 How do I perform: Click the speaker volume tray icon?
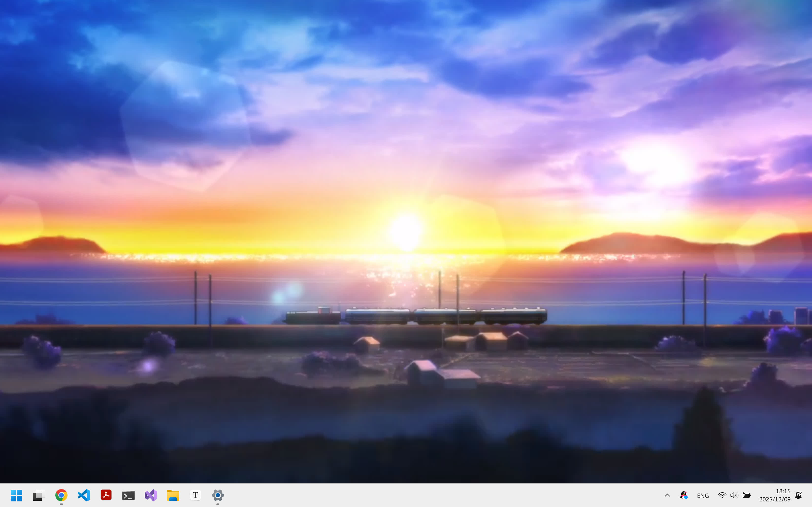(734, 495)
